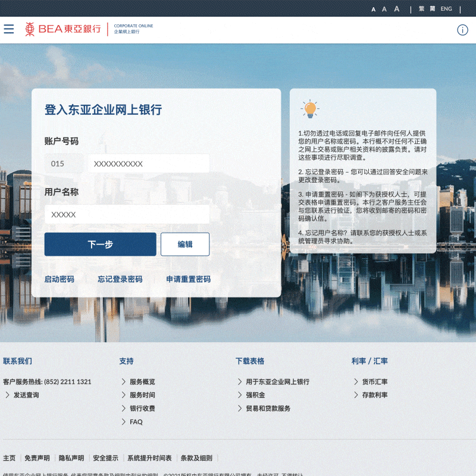
Task: Click hotline text (852) 2211 1321
Action: 67,381
